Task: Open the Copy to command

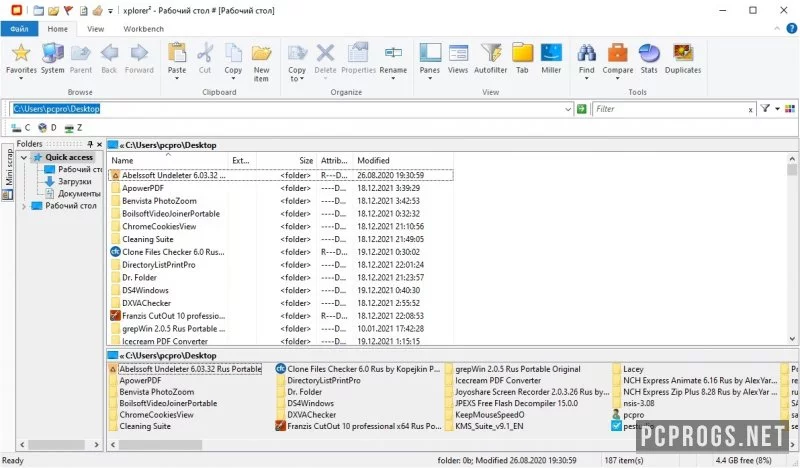Action: [296, 62]
